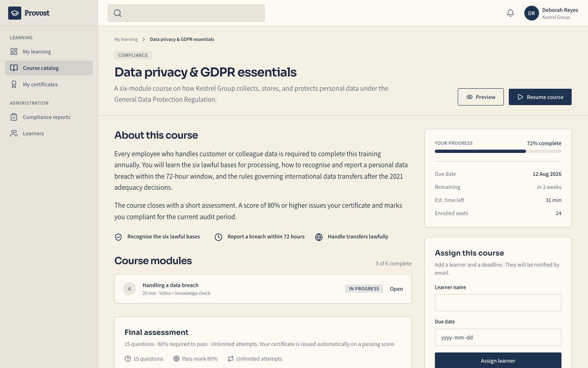This screenshot has height=368, width=588.
Task: Click the Provost graduation cap logo
Action: click(15, 13)
